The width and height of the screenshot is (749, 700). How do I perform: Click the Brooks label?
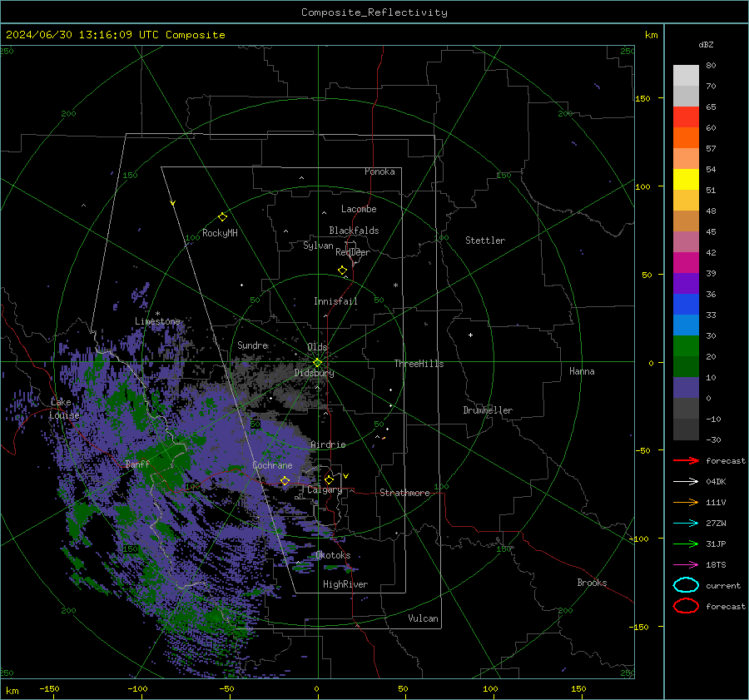coord(592,583)
